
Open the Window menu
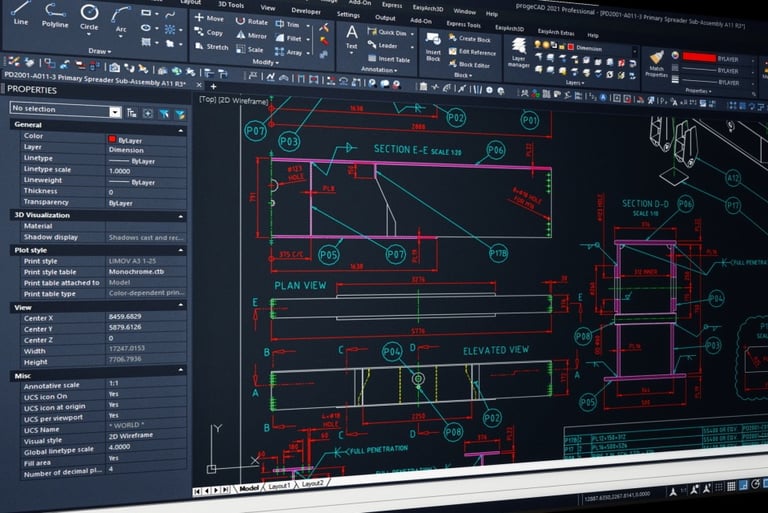464,11
